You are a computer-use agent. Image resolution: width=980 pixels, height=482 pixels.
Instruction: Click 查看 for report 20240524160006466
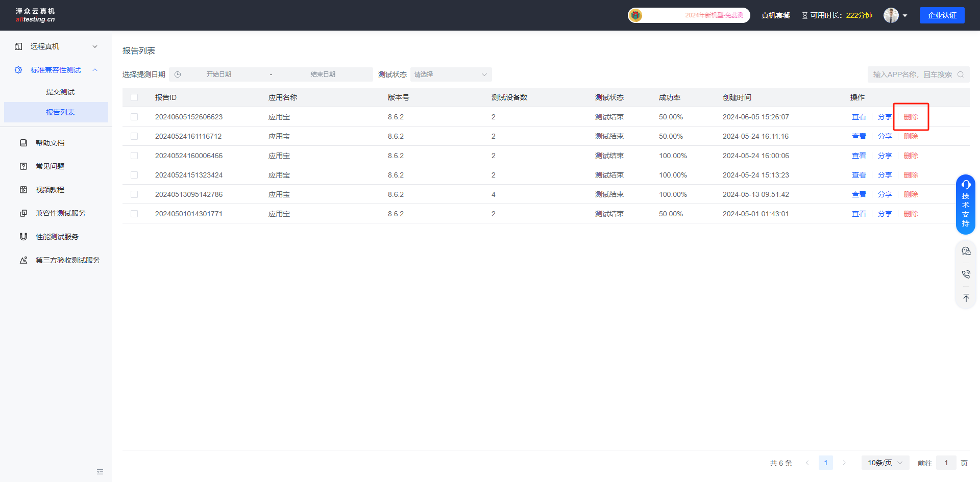[x=859, y=156]
